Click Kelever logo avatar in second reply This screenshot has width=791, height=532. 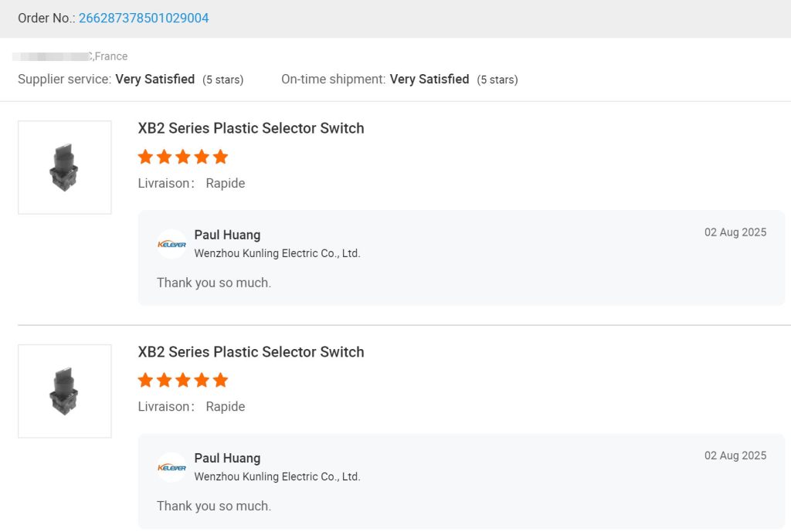(x=171, y=467)
